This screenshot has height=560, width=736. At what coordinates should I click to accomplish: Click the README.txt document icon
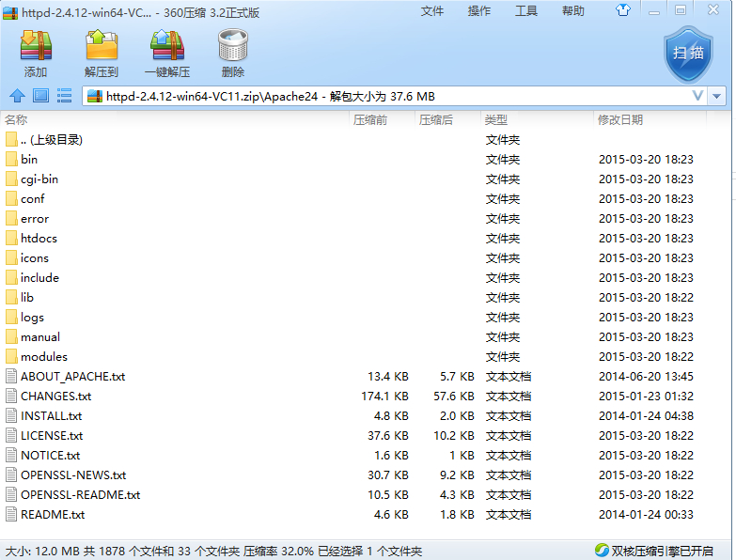11,514
